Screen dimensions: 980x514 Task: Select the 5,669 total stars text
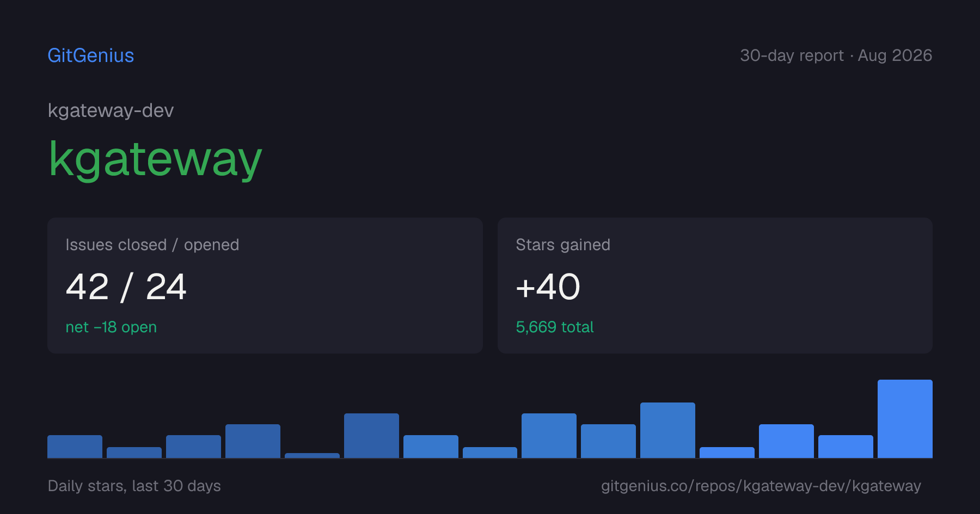[x=554, y=327]
